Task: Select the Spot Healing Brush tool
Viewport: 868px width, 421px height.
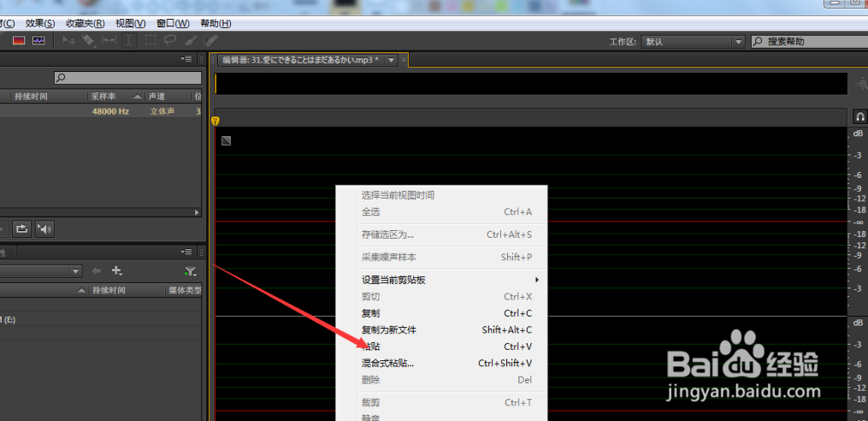Action: tap(210, 41)
